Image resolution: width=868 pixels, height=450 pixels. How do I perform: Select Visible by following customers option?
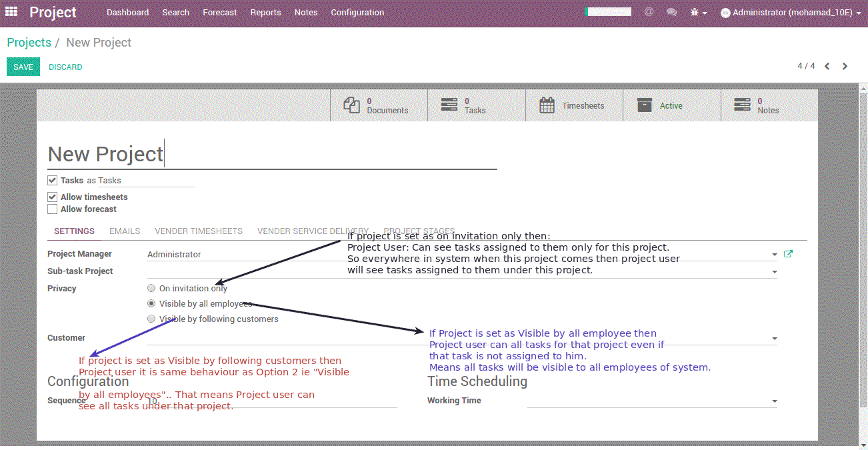tap(151, 319)
